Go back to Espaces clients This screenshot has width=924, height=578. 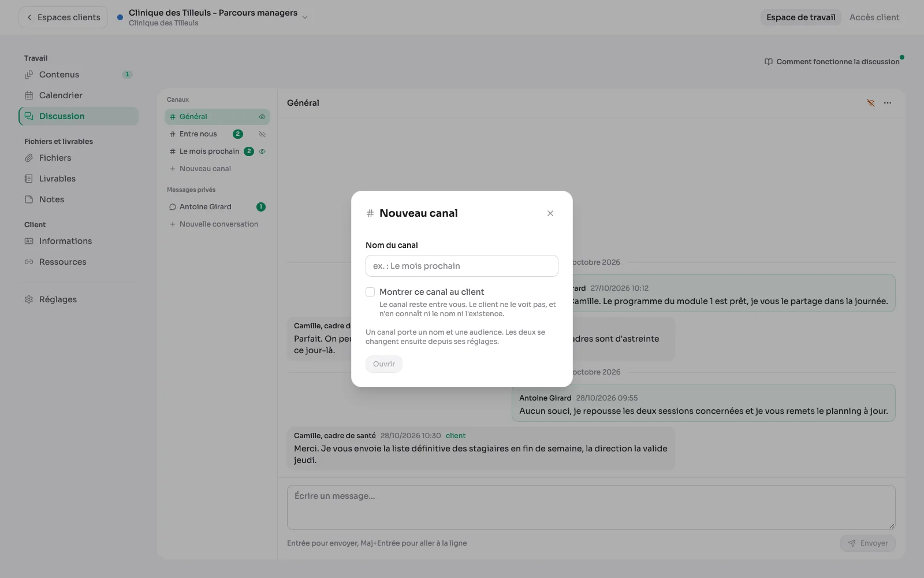(x=64, y=17)
